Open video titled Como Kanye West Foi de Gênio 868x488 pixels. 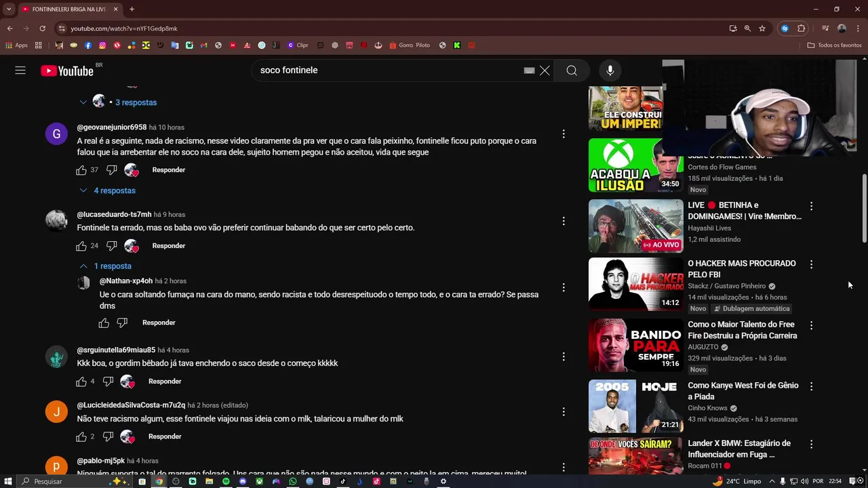coord(743,391)
